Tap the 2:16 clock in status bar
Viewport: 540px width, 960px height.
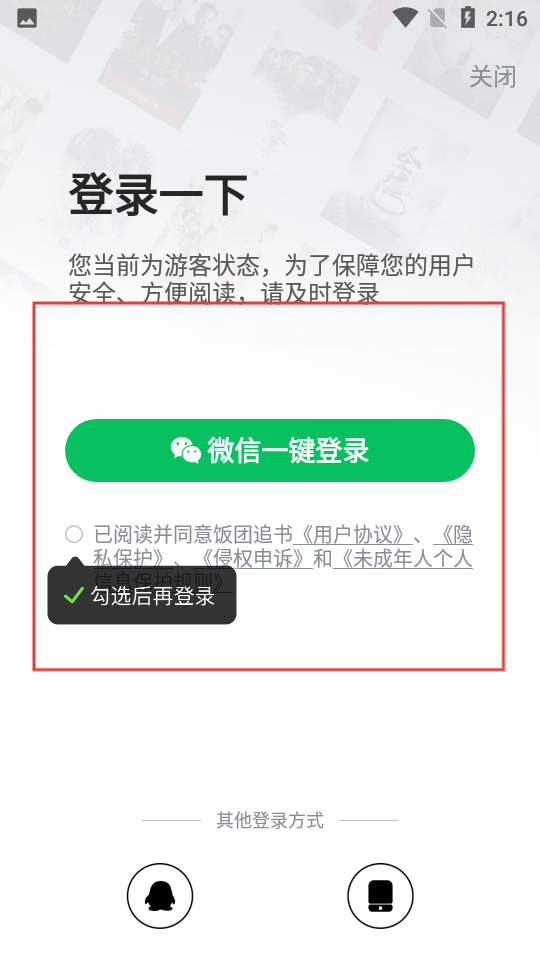click(506, 18)
